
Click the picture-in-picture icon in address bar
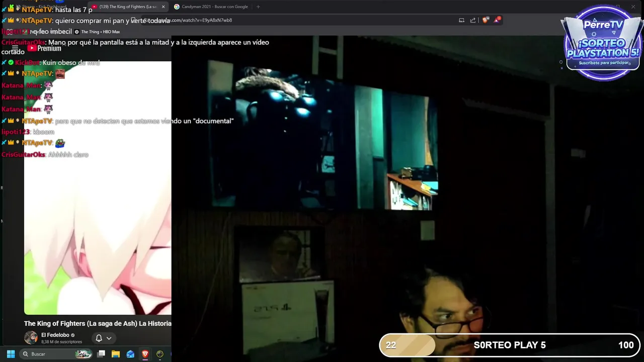pyautogui.click(x=461, y=20)
